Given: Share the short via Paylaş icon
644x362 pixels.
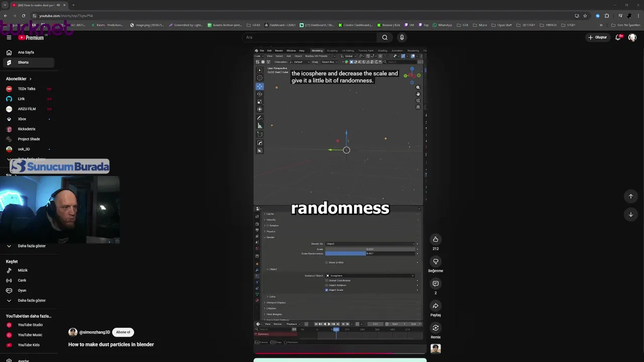Looking at the screenshot, I should [x=436, y=306].
